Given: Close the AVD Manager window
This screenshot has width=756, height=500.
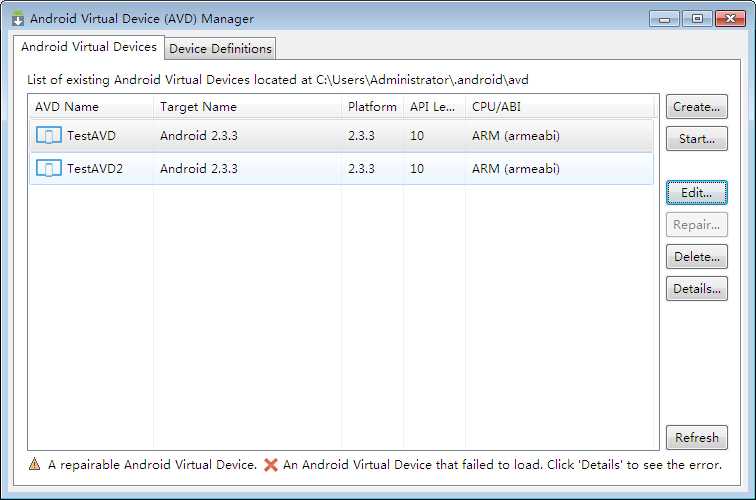Looking at the screenshot, I should click(x=730, y=19).
